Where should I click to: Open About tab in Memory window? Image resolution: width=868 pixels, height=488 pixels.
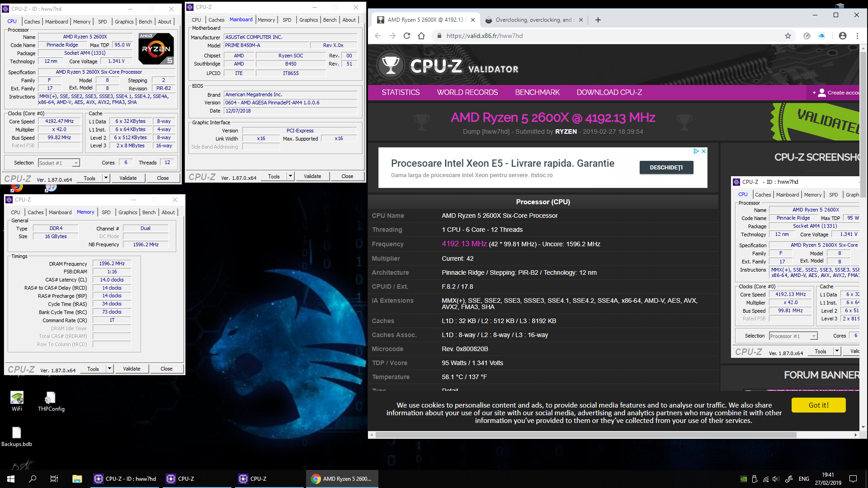[168, 212]
